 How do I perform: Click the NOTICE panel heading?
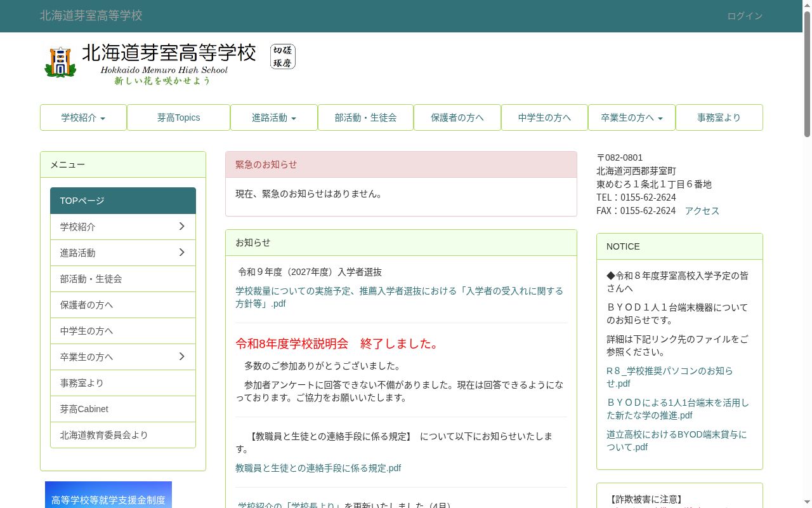tap(679, 246)
